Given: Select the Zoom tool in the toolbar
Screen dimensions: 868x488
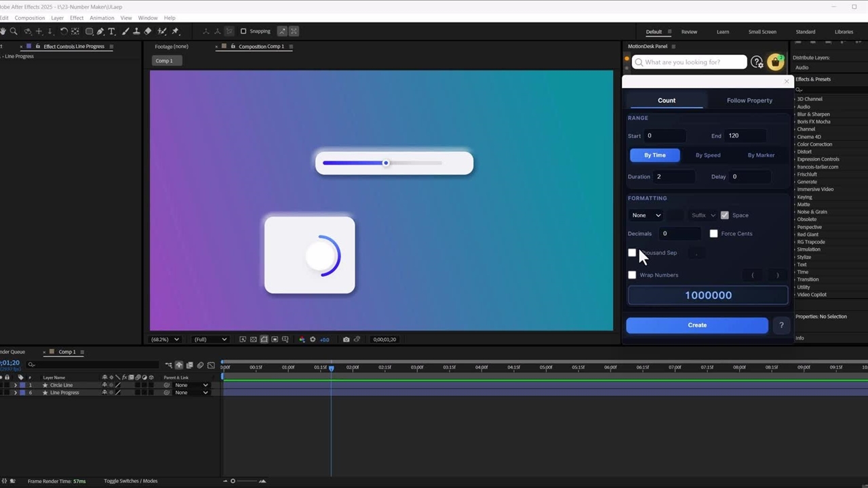Looking at the screenshot, I should click(x=14, y=31).
